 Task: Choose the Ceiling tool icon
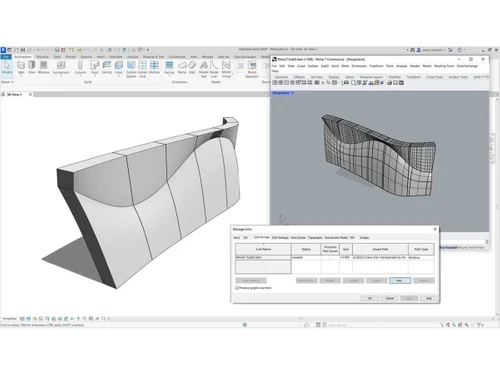point(107,65)
